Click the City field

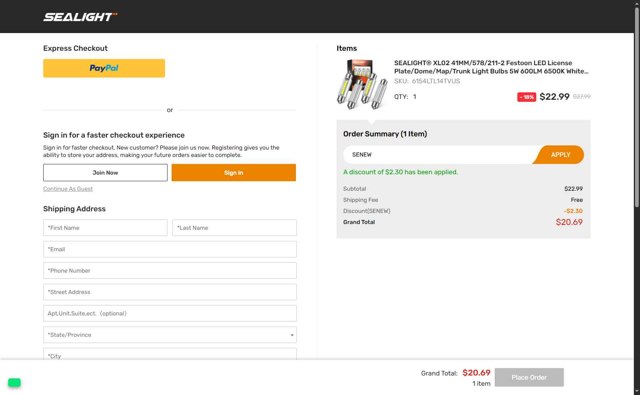pyautogui.click(x=170, y=354)
